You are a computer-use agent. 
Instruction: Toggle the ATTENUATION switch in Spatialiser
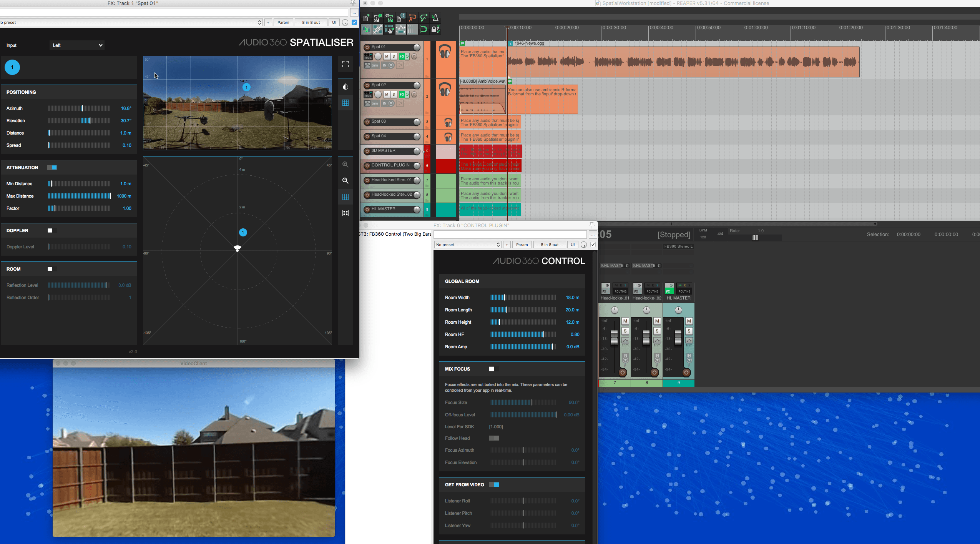click(x=52, y=168)
